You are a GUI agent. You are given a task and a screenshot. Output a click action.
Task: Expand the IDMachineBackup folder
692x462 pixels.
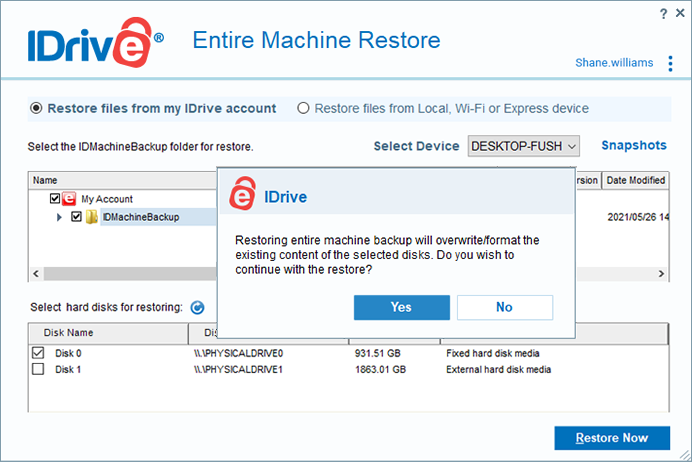tap(59, 217)
